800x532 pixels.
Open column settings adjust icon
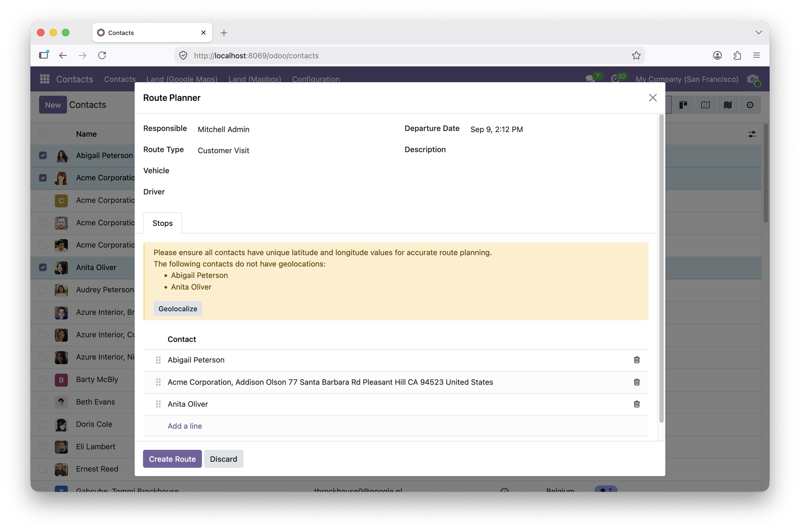752,134
